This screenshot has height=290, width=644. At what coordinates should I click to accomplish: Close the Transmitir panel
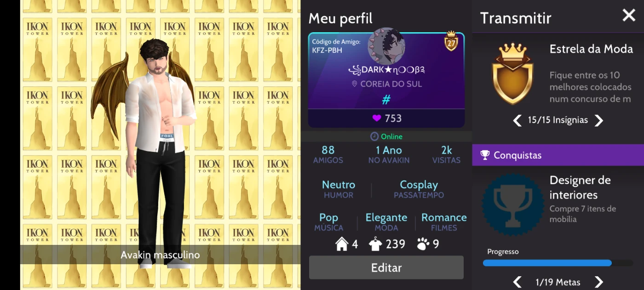(x=629, y=16)
